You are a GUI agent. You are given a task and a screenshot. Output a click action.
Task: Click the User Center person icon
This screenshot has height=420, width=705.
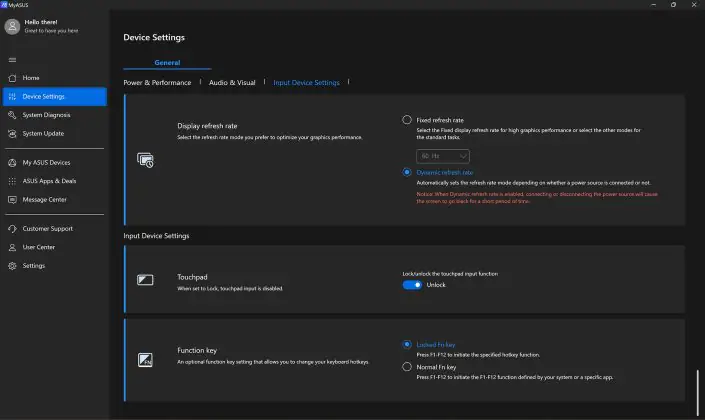tap(12, 247)
